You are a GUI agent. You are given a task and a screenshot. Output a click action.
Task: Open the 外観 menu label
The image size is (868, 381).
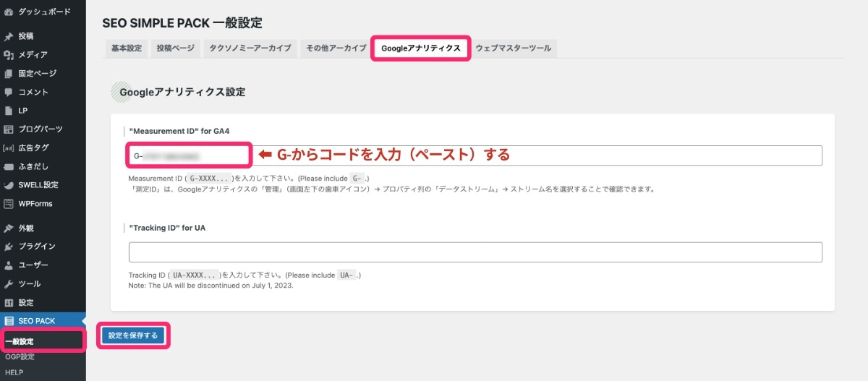tap(26, 228)
